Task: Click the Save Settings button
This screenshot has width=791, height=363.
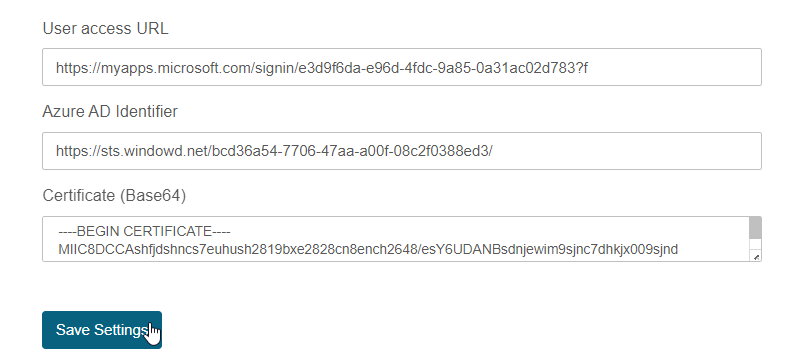Action: (102, 330)
